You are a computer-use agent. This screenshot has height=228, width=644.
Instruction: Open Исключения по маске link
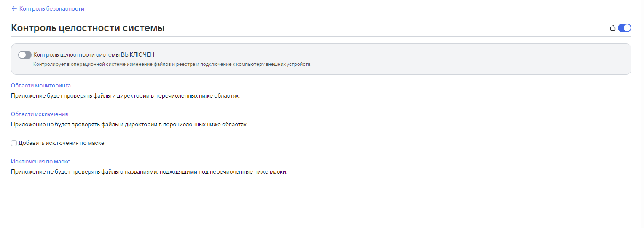(x=40, y=161)
